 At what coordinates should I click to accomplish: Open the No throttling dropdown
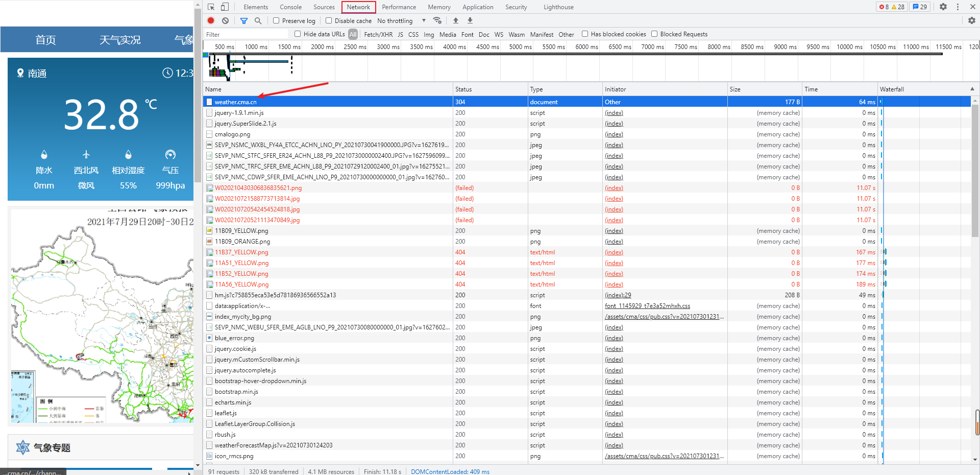pyautogui.click(x=401, y=21)
